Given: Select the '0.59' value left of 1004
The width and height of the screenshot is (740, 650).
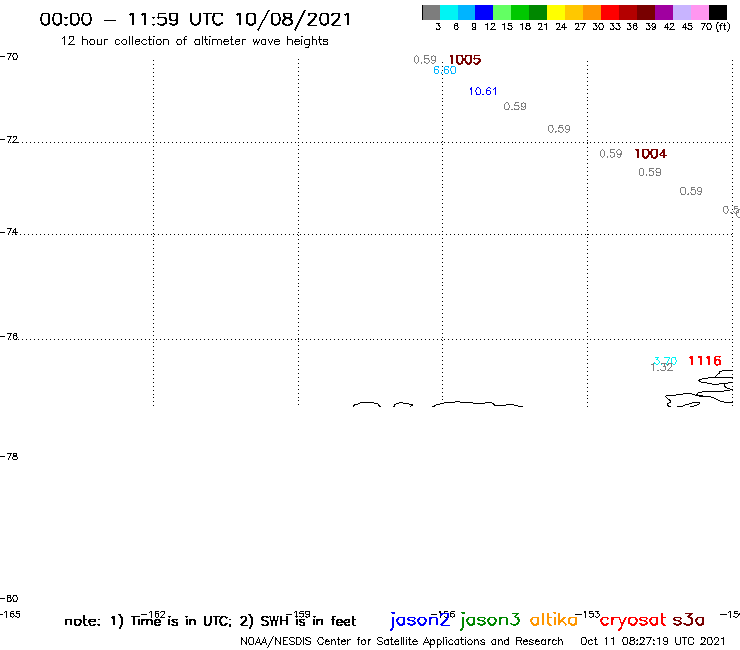Looking at the screenshot, I should pyautogui.click(x=611, y=153).
